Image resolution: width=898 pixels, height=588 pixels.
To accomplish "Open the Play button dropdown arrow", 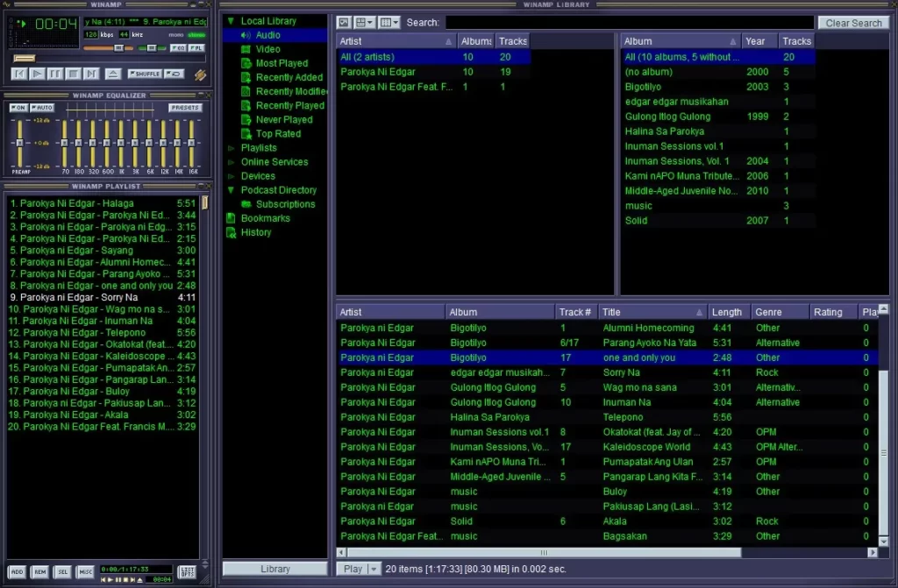I will click(374, 569).
